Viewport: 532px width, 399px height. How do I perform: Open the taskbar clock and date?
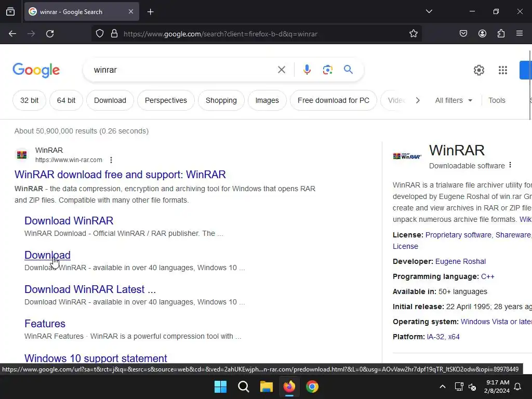[x=497, y=387]
